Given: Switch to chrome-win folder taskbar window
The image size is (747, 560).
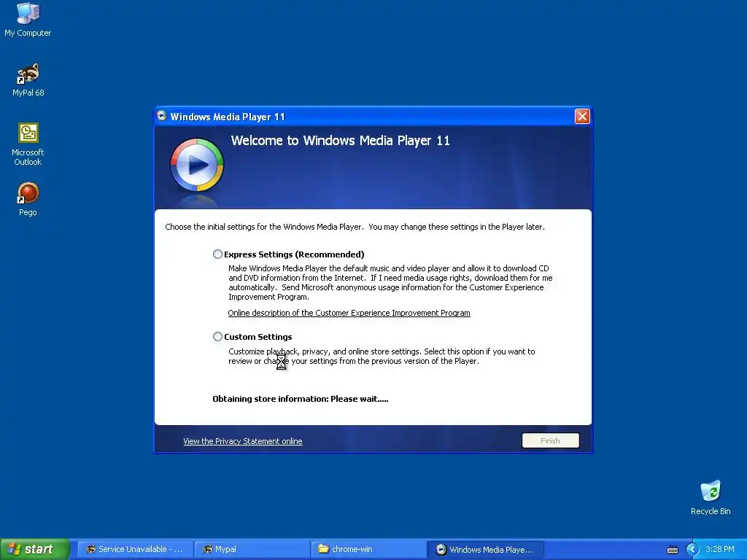Looking at the screenshot, I should point(368,550).
